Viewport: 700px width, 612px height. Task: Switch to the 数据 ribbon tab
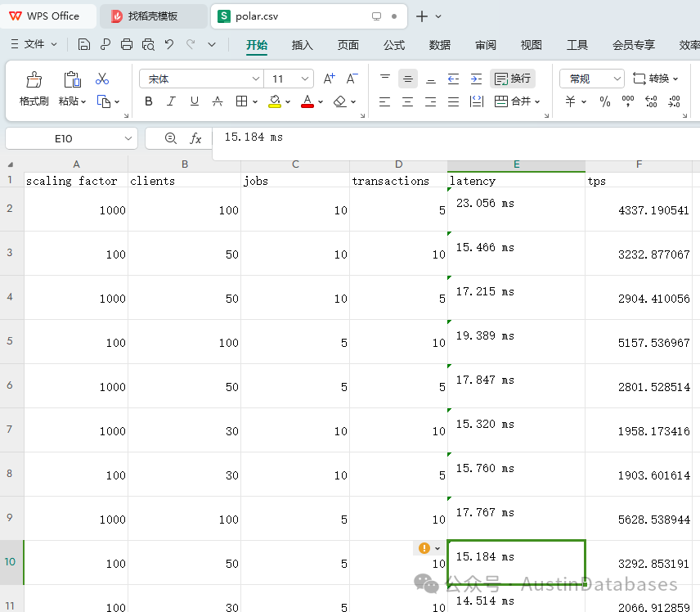(x=440, y=45)
